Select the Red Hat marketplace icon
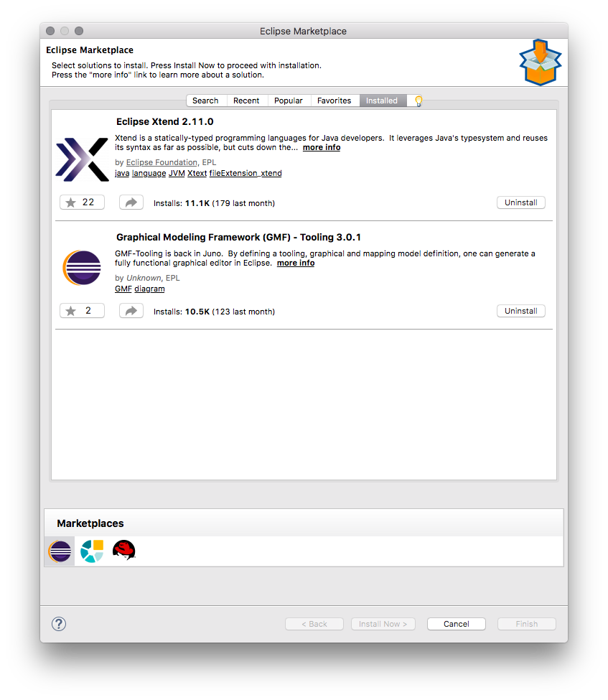 (x=123, y=550)
